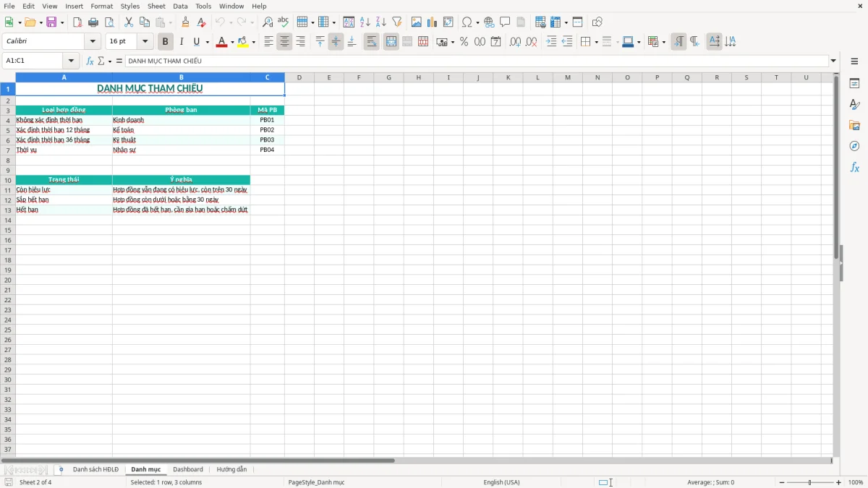The width and height of the screenshot is (868, 488).
Task: Open the Print Preview toggle
Action: 109,22
